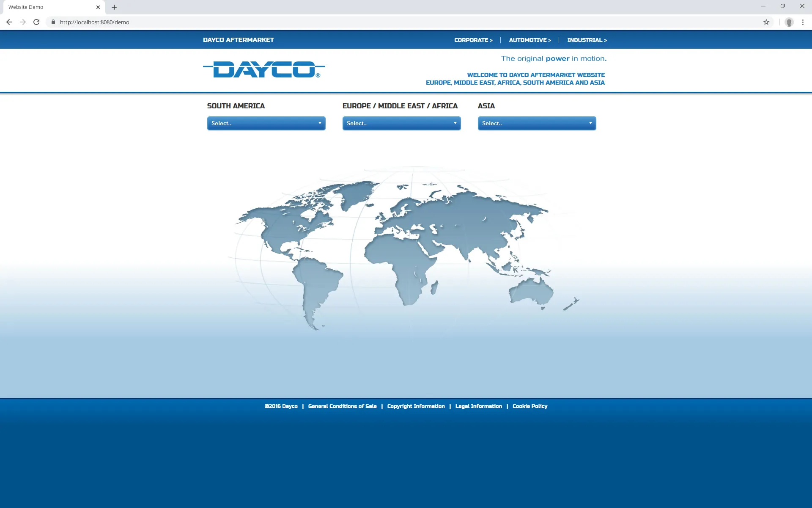Open the Corporate menu

click(x=473, y=40)
